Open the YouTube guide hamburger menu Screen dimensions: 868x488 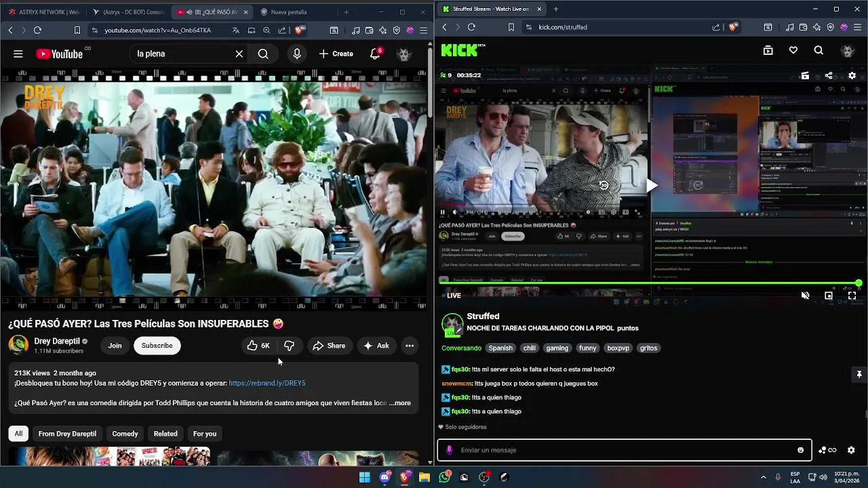point(18,54)
